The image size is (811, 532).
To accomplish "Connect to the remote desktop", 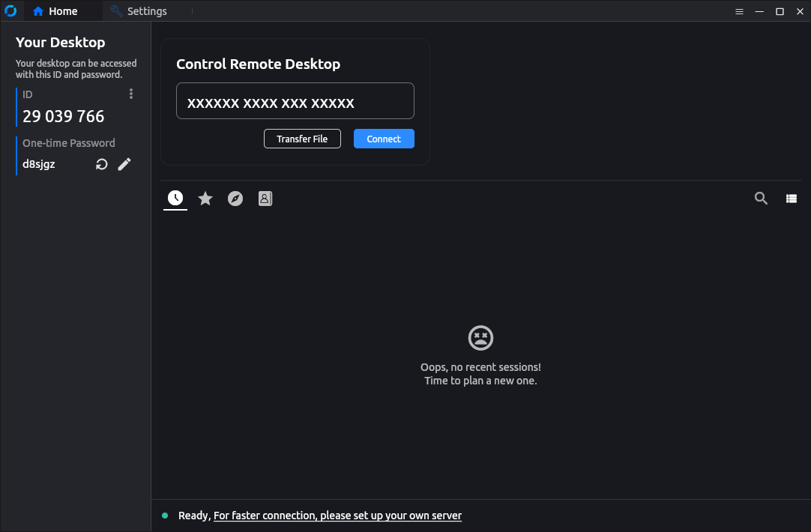I will 384,139.
